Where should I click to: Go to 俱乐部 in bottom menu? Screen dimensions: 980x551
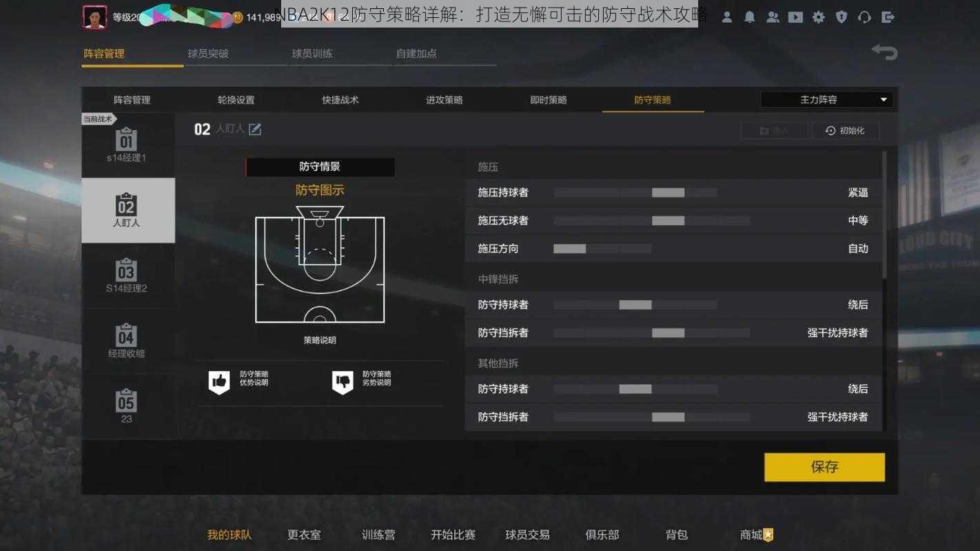[602, 534]
